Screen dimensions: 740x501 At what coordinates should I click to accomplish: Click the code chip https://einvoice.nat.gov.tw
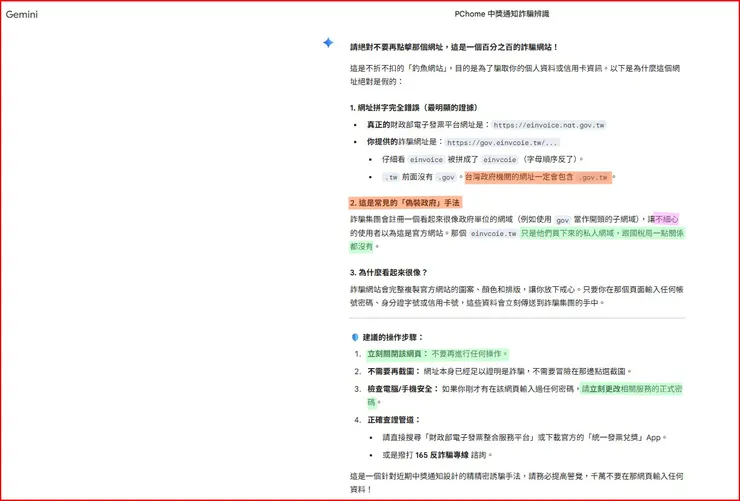point(549,125)
